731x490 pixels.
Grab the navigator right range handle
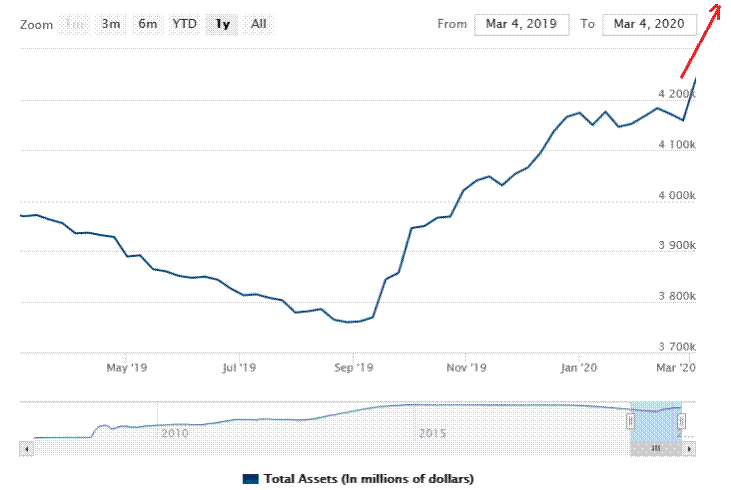click(x=683, y=421)
